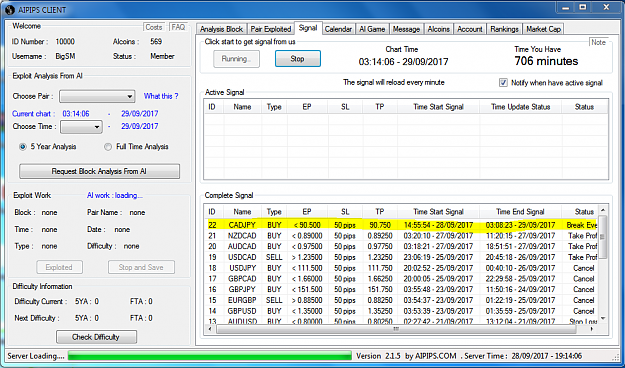The height and width of the screenshot is (368, 625).
Task: Click the horizontal scroll left arrow
Action: point(211,329)
